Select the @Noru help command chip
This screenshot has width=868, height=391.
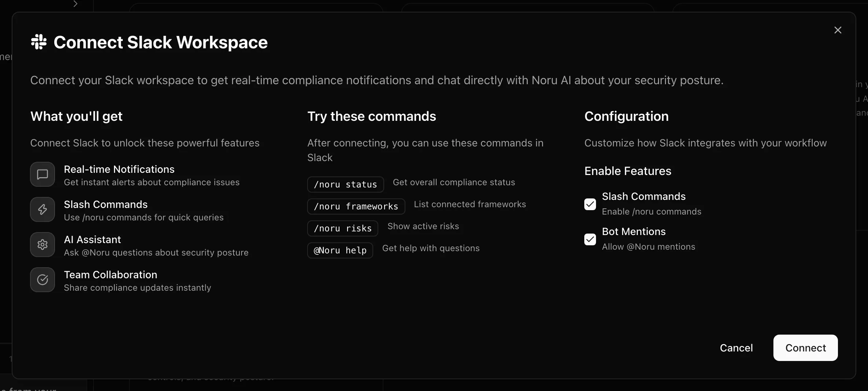tap(340, 250)
